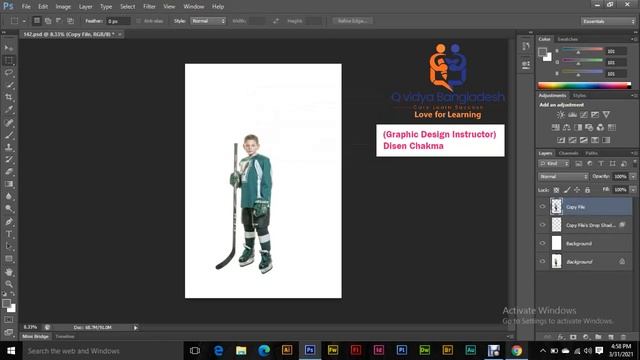Open the marquee tool preset picker arrow
The height and width of the screenshot is (360, 640).
coord(24,21)
